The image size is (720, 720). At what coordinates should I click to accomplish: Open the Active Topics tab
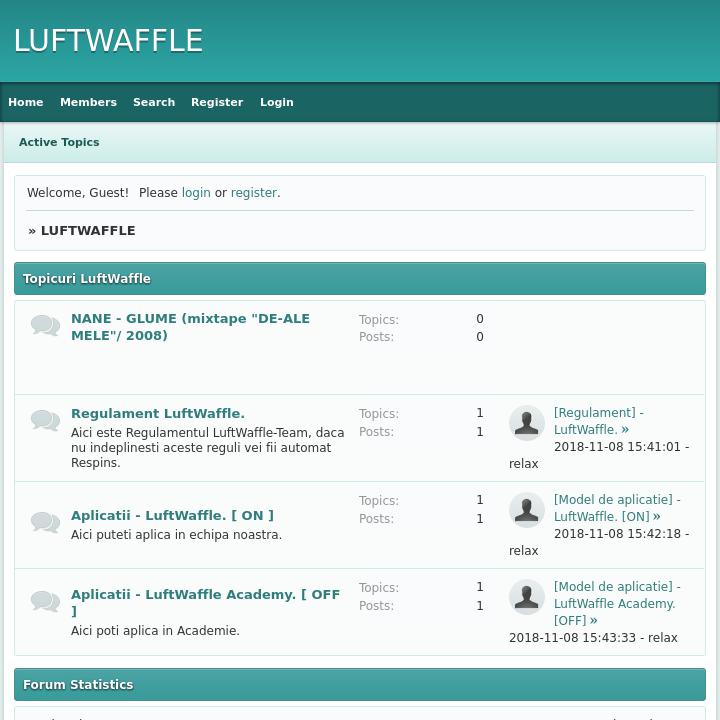point(59,142)
